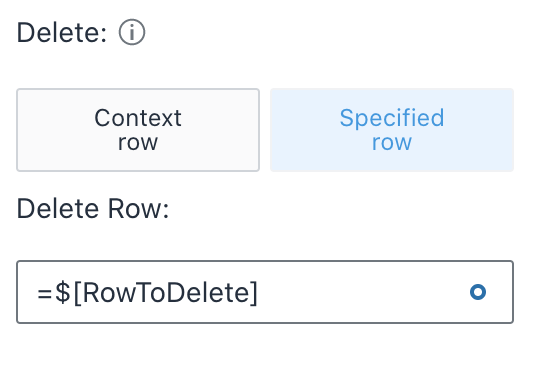Click the Delete Row label
Image resolution: width=534 pixels, height=386 pixels.
click(x=93, y=209)
